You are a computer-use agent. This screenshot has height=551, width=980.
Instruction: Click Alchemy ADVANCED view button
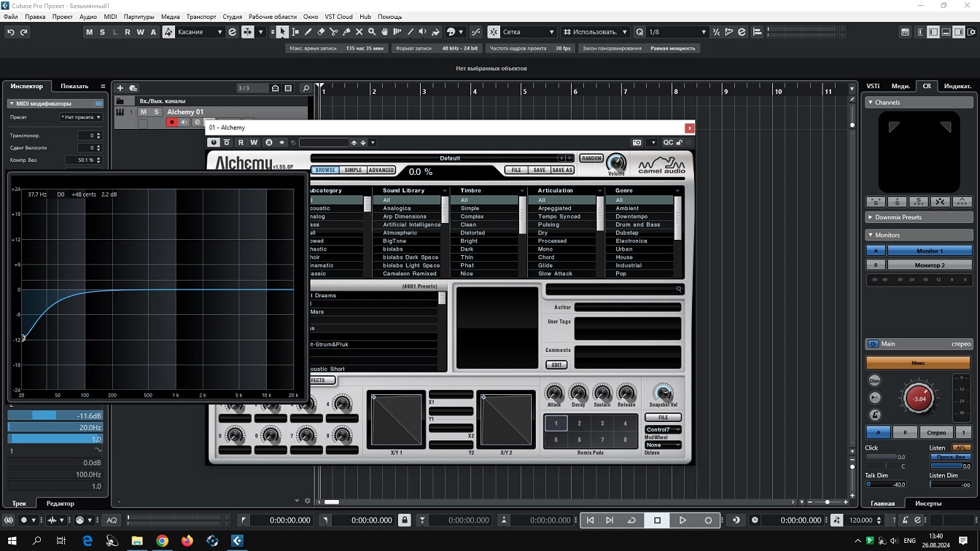[x=381, y=170]
